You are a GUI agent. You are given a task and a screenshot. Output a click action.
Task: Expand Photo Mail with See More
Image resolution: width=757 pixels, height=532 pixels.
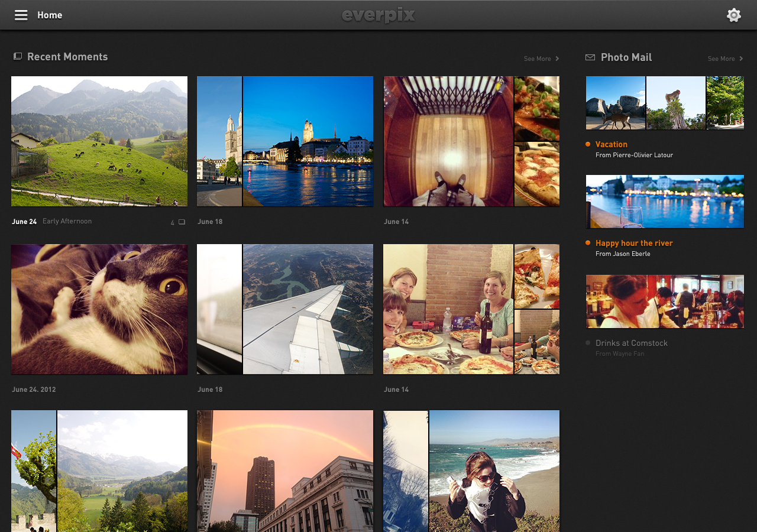pyautogui.click(x=725, y=59)
